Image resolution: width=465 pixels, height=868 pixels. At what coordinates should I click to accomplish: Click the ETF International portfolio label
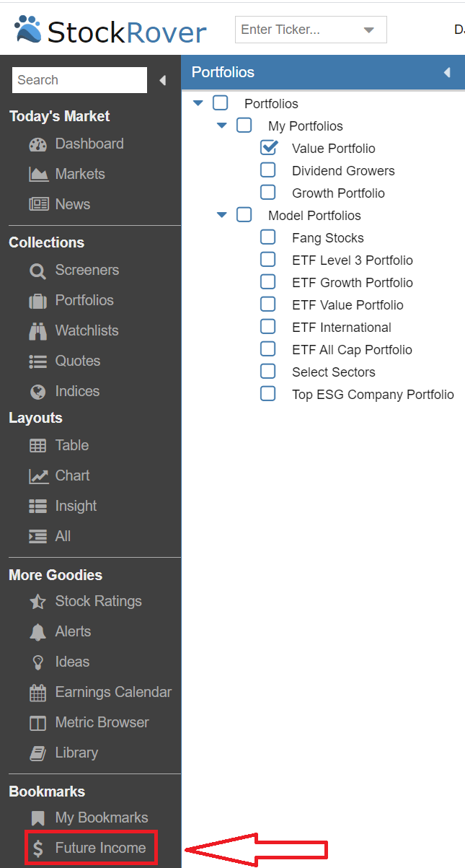[341, 328]
